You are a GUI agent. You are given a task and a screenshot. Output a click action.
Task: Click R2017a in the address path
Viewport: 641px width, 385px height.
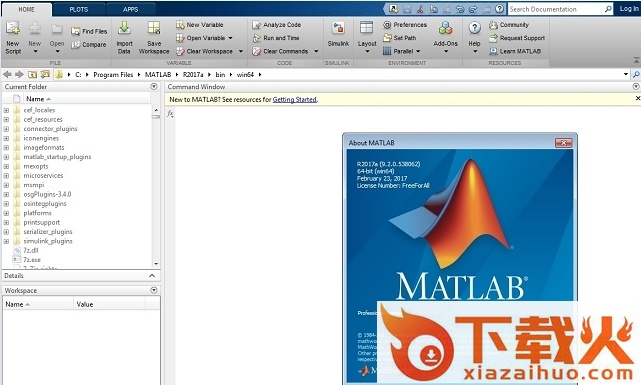193,74
